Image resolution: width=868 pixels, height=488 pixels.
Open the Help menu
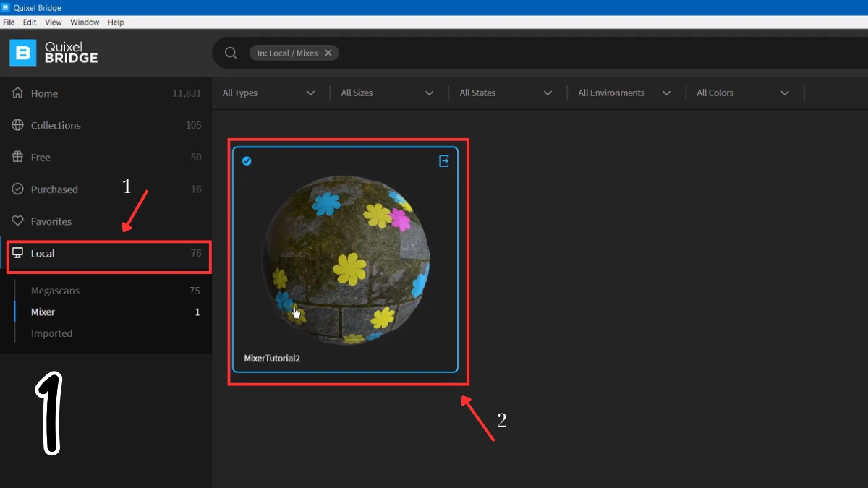pyautogui.click(x=116, y=22)
